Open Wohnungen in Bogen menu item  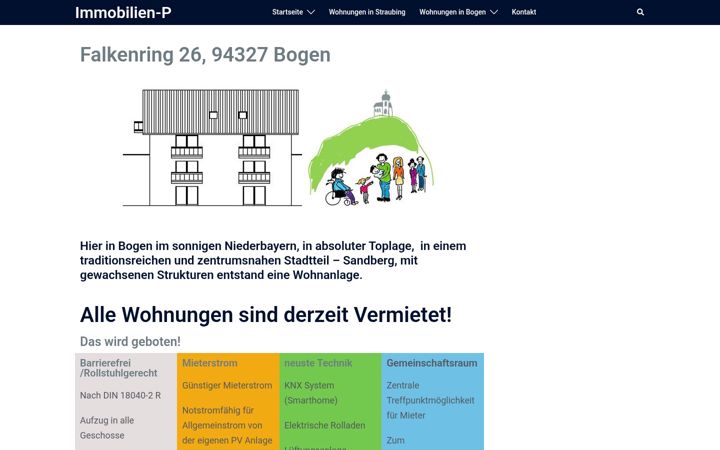point(452,12)
